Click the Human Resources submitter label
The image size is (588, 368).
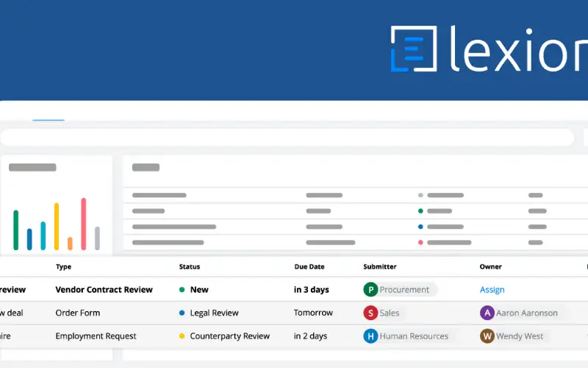point(414,336)
